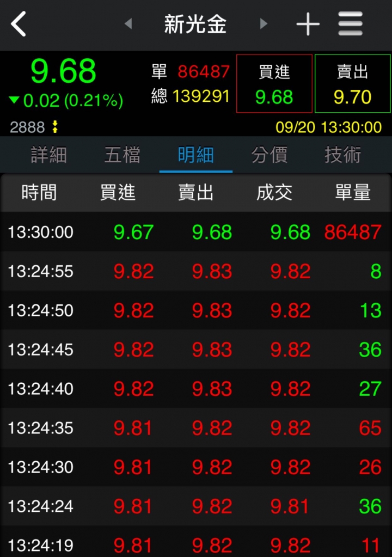Go to previous stock with left triangle
This screenshot has width=392, height=557.
coord(128,24)
